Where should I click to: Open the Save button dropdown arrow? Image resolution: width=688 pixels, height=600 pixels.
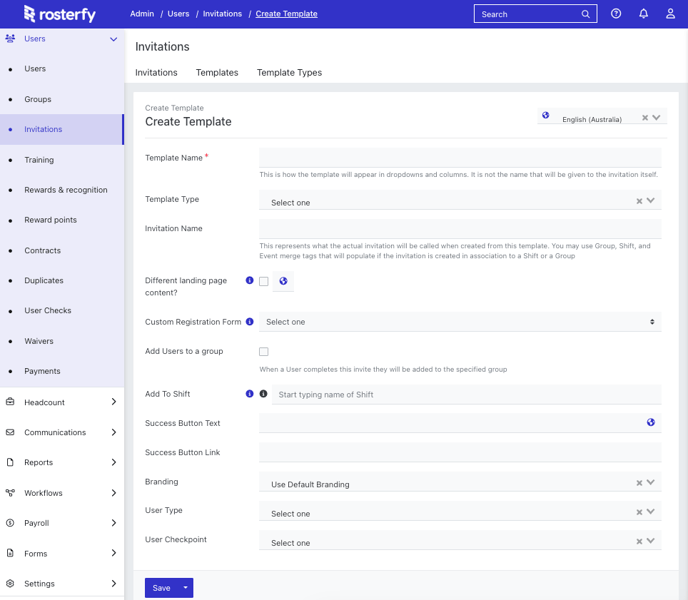(x=186, y=588)
